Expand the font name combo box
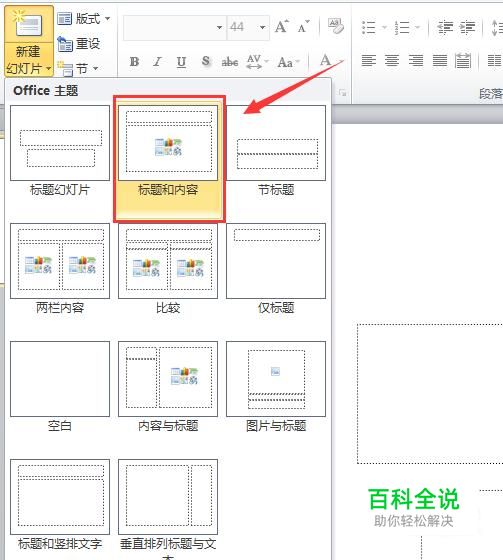 coord(219,28)
